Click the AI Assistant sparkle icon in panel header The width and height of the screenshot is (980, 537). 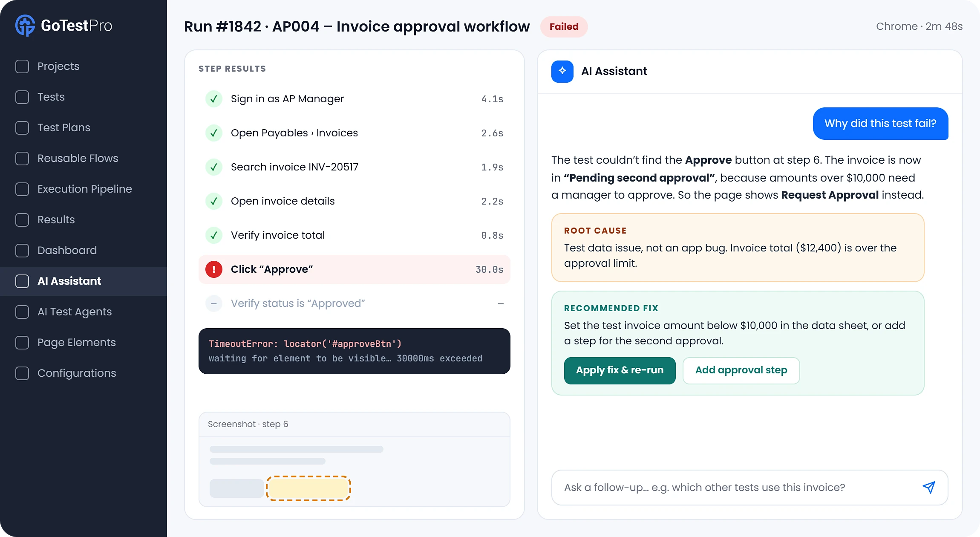pos(562,71)
